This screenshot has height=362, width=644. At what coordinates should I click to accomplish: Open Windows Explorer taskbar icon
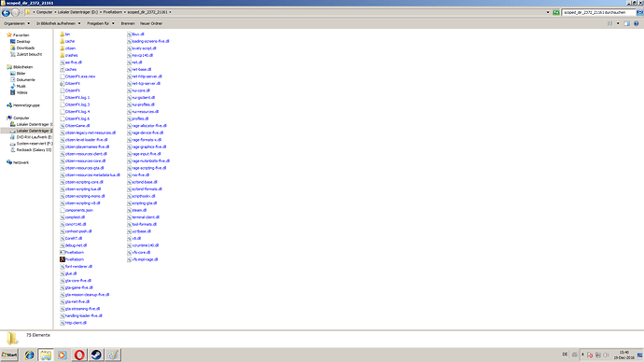[x=46, y=355]
